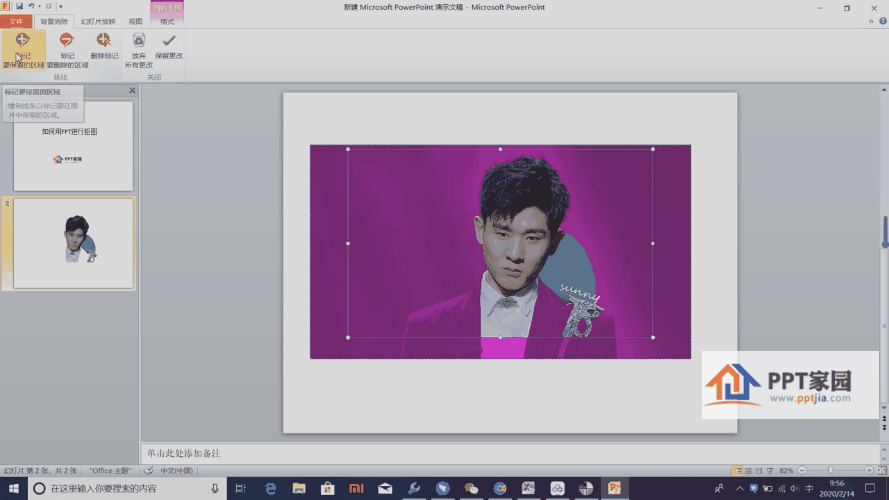The image size is (889, 500).
Task: Zoom in with the plus button
Action: pyautogui.click(x=869, y=471)
